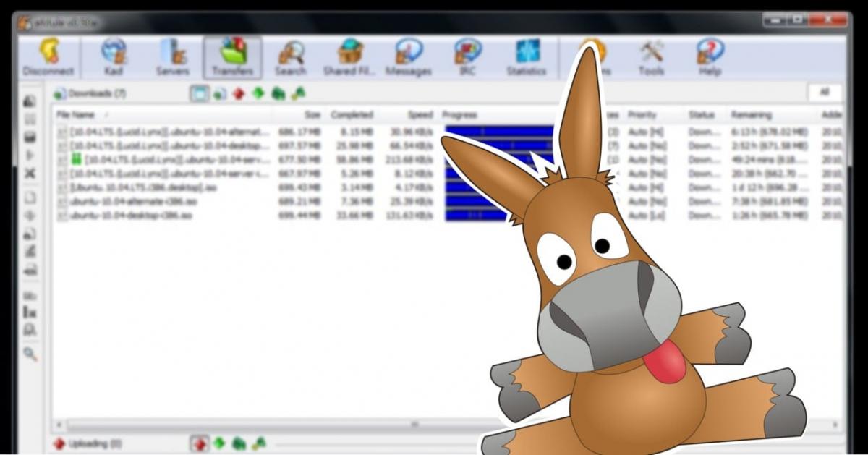Toggle the red cancel icon in Uploading bar

point(200,443)
